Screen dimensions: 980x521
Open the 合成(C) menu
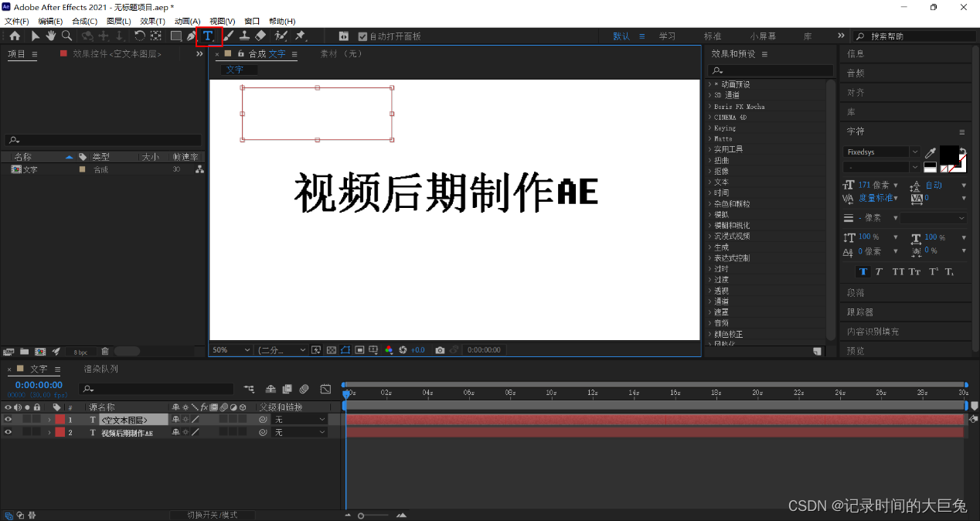click(x=84, y=22)
